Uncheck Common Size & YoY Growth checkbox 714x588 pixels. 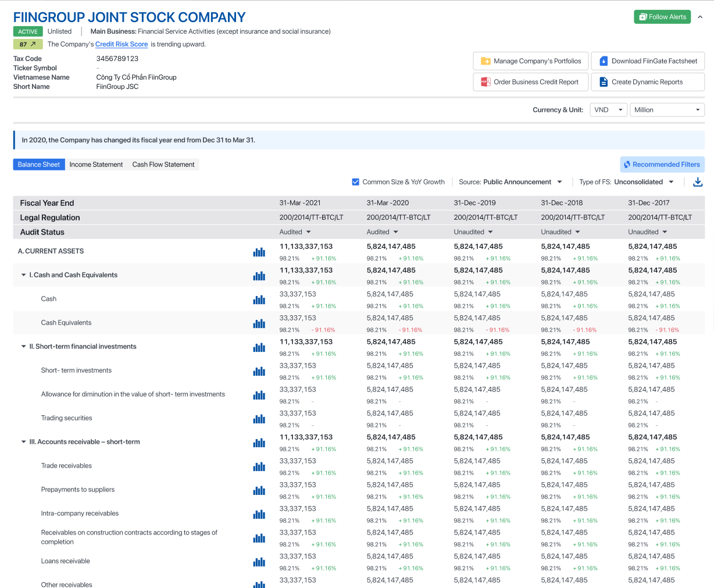[356, 182]
